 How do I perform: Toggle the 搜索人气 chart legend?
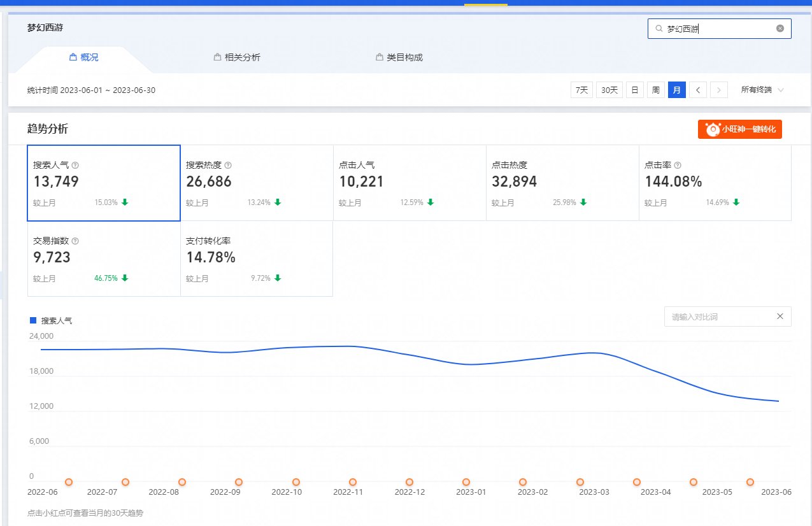[51, 320]
